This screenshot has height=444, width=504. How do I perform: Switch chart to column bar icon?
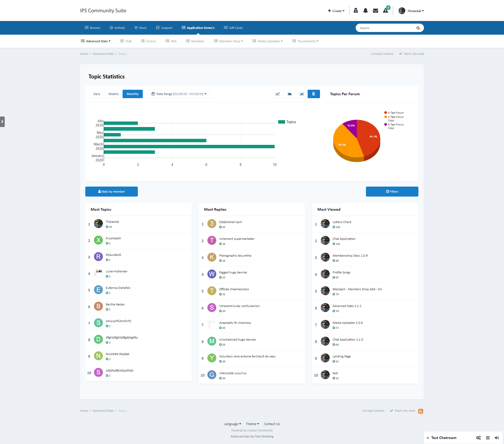tap(302, 94)
